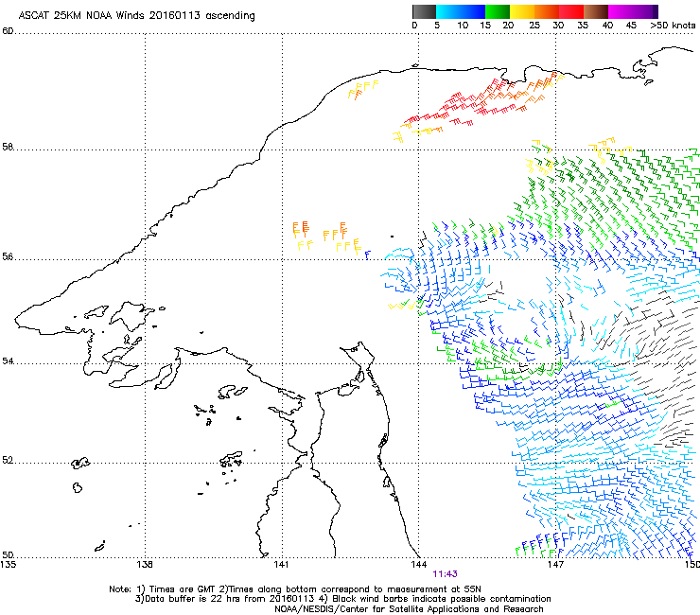Click the "45" label under the color bar

point(631,25)
